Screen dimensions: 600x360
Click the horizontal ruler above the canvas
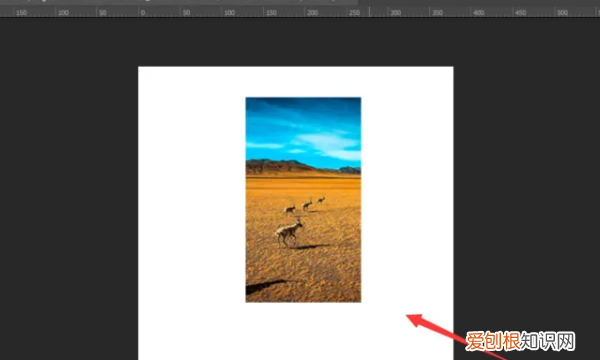[300, 12]
